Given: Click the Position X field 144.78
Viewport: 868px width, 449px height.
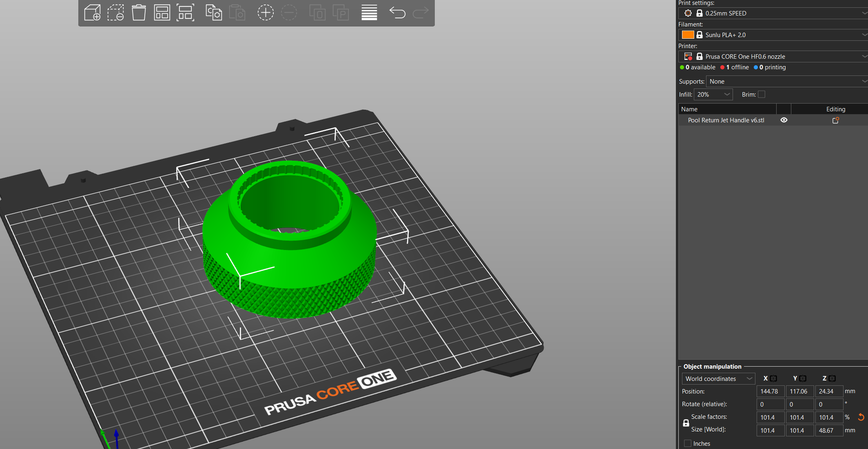Looking at the screenshot, I should pos(771,391).
